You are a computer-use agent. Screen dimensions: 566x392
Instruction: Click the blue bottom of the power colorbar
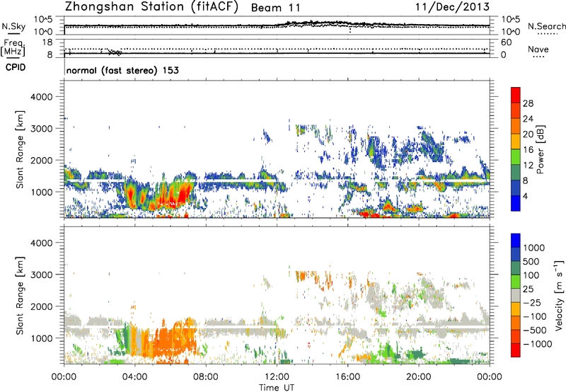pyautogui.click(x=516, y=203)
